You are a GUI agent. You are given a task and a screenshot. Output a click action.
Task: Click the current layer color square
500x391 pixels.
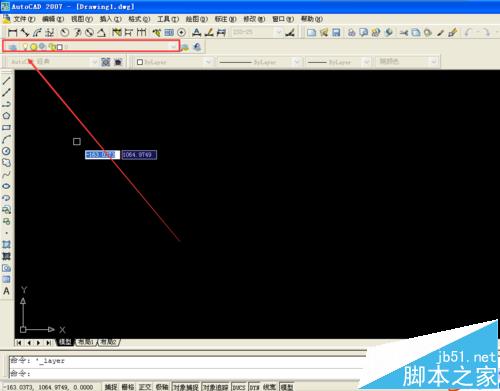60,47
